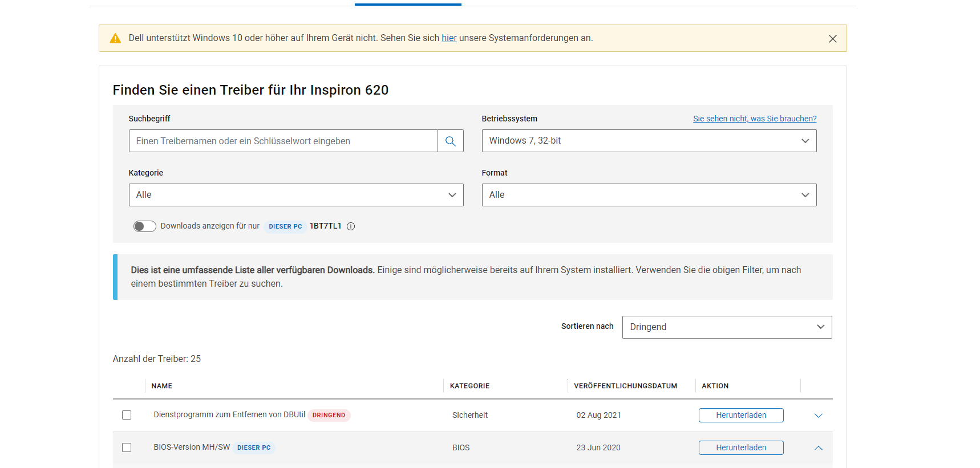Click 'Dienstprogramm zum Entfernen von DBUtil' name
Image resolution: width=980 pixels, height=468 pixels.
[x=229, y=414]
